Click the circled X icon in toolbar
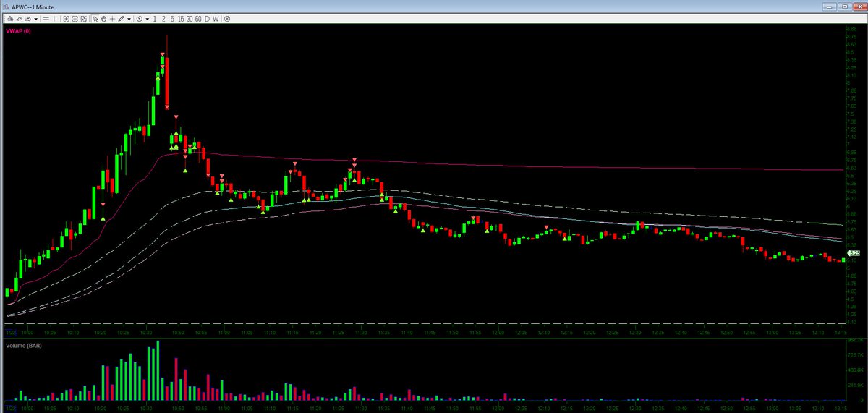Viewport: 868px width, 413px height. pos(226,19)
